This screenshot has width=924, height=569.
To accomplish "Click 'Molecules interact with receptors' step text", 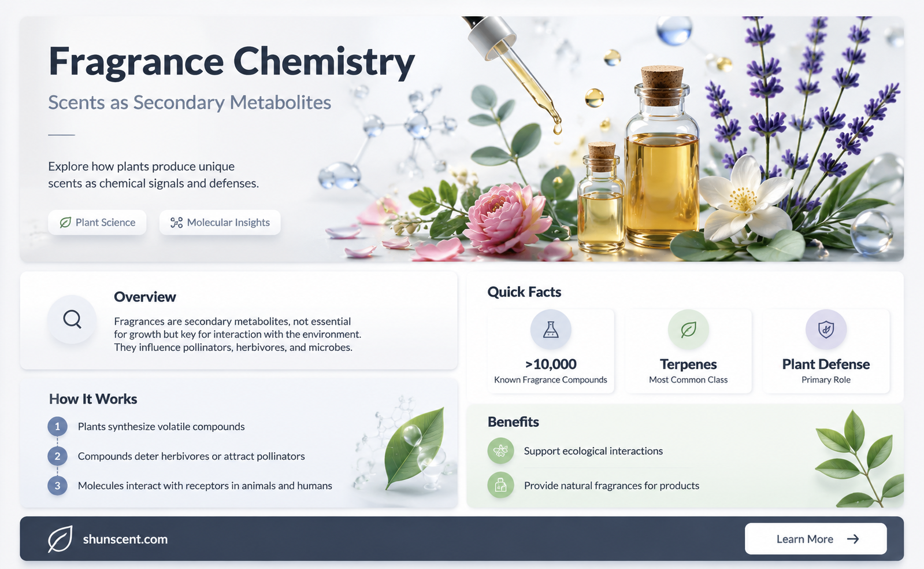I will coord(205,486).
